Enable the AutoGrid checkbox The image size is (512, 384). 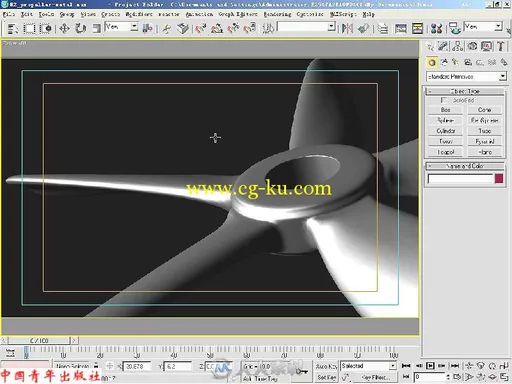point(444,100)
